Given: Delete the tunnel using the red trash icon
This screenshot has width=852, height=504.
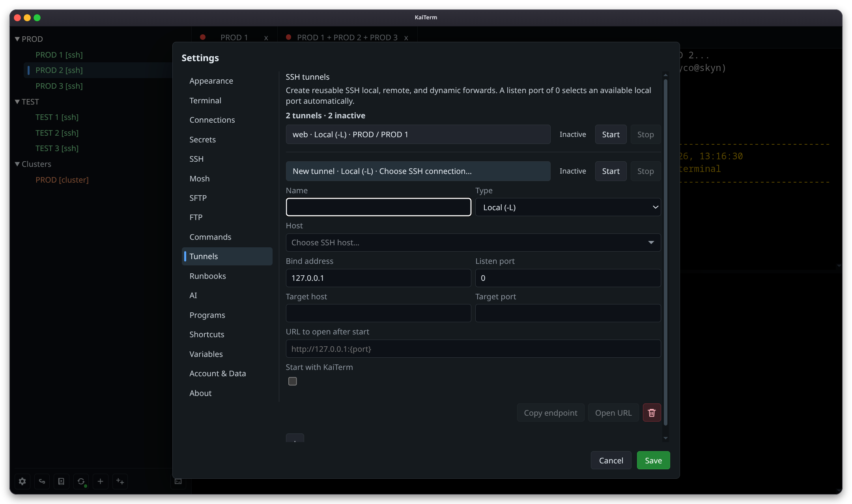Looking at the screenshot, I should pos(652,413).
